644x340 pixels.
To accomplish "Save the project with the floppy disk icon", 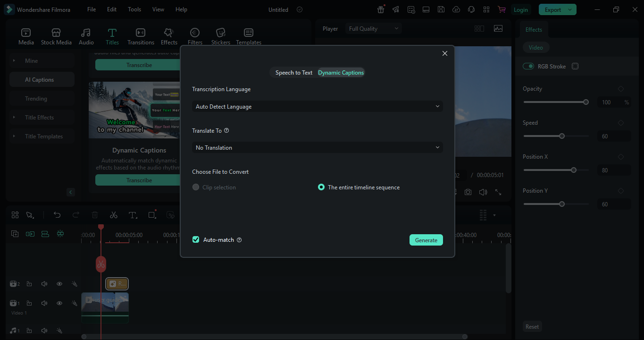I will (x=441, y=9).
